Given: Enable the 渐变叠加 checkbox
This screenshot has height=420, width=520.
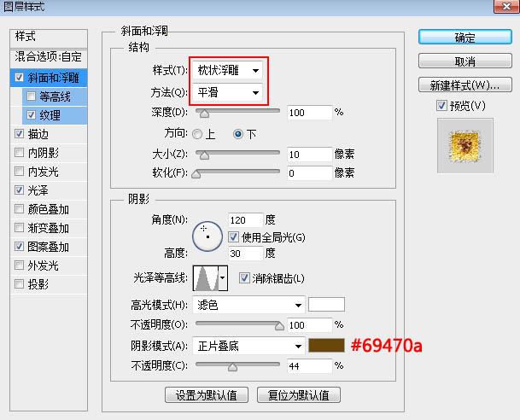Looking at the screenshot, I should [x=20, y=228].
